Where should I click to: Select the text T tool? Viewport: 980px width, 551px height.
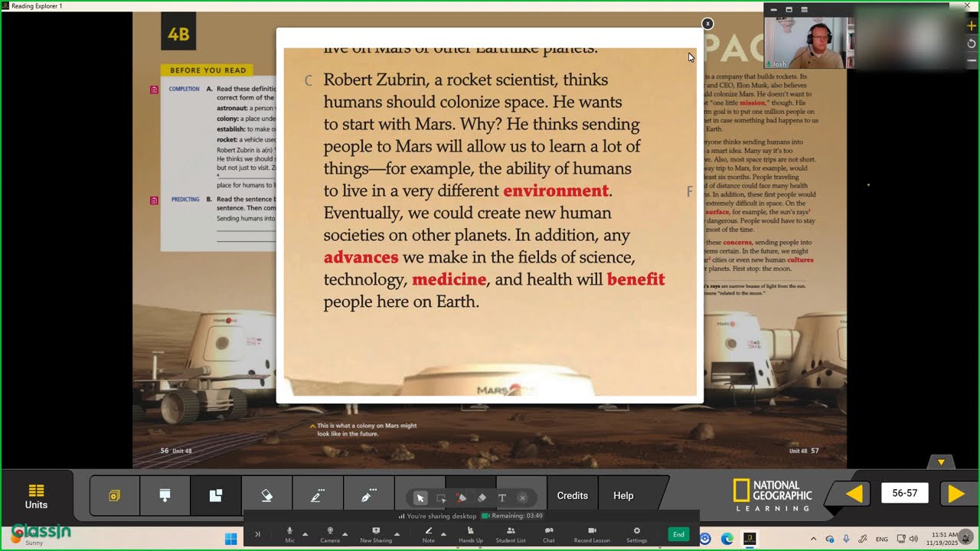(502, 497)
